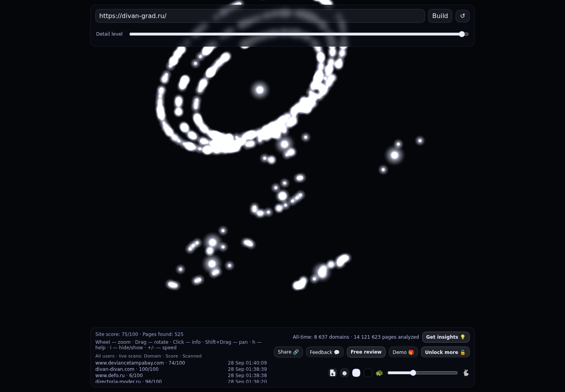The image size is (565, 392).
Task: Open Get insights
Action: tap(446, 337)
